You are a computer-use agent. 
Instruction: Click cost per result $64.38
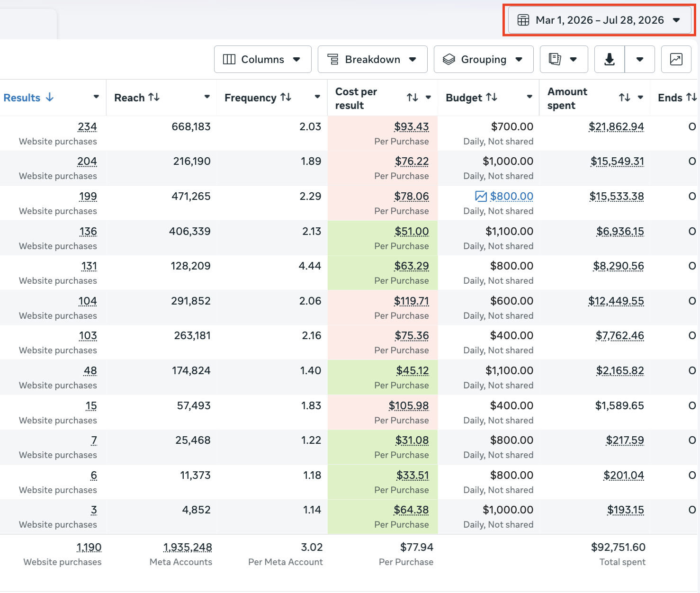pos(411,510)
